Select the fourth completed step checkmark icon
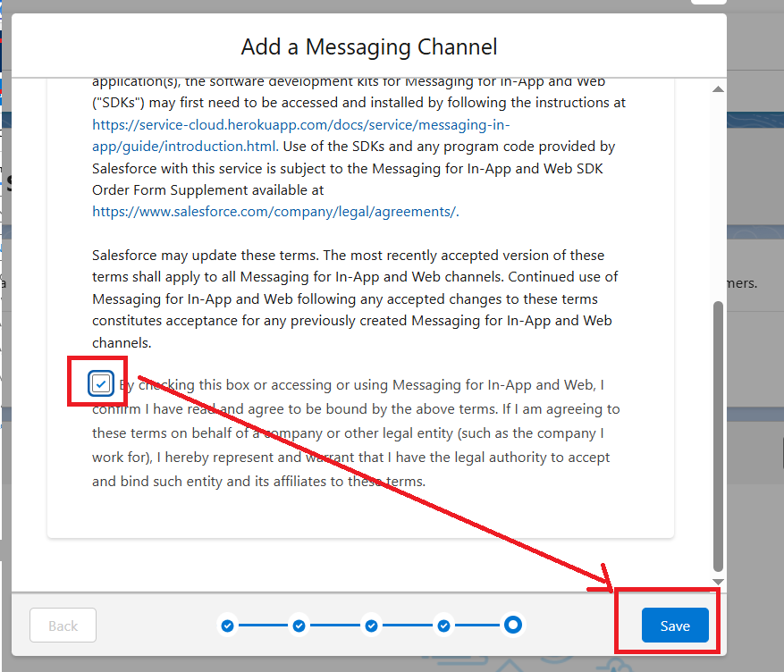The width and height of the screenshot is (784, 672). tap(444, 626)
